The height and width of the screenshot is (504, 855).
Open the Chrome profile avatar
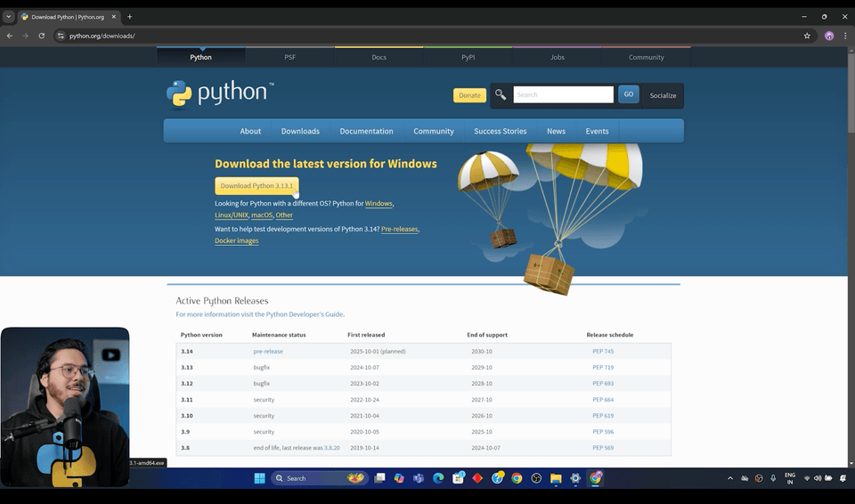pyautogui.click(x=829, y=36)
